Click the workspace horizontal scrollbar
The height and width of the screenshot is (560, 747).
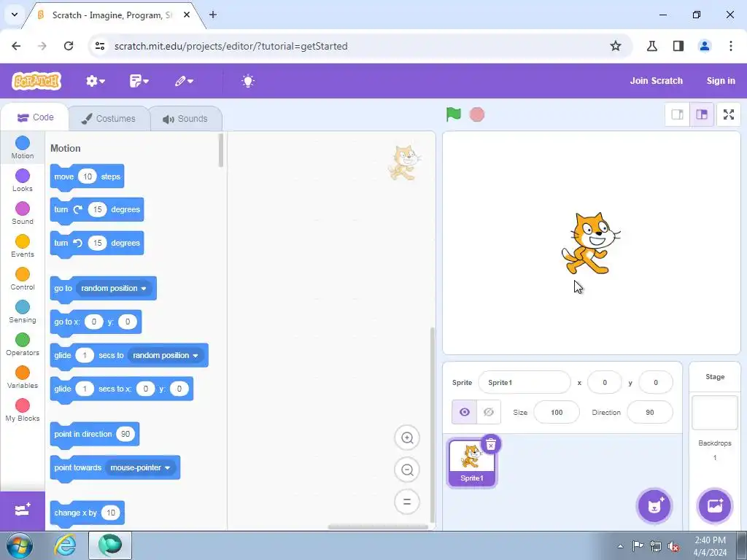[378, 526]
